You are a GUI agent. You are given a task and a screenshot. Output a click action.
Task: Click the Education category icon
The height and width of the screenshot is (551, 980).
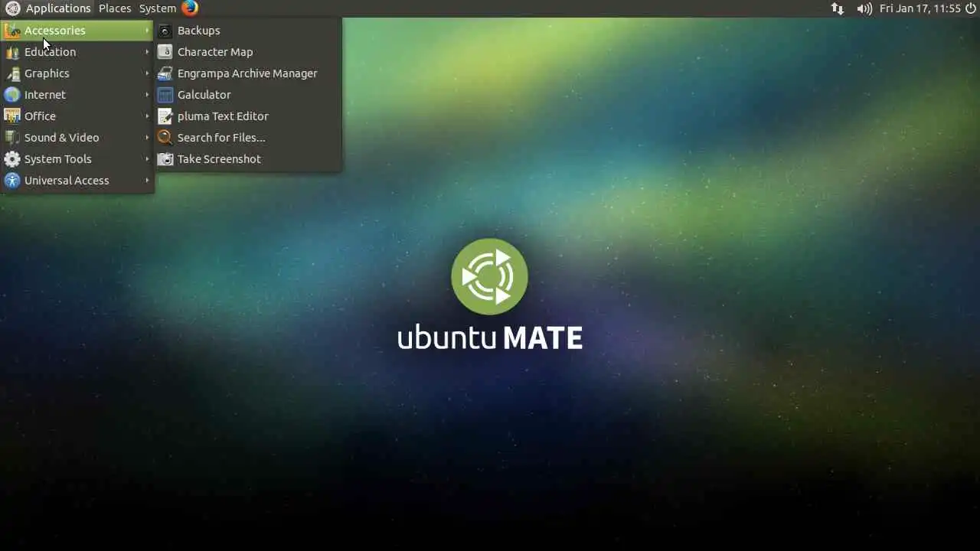tap(12, 52)
